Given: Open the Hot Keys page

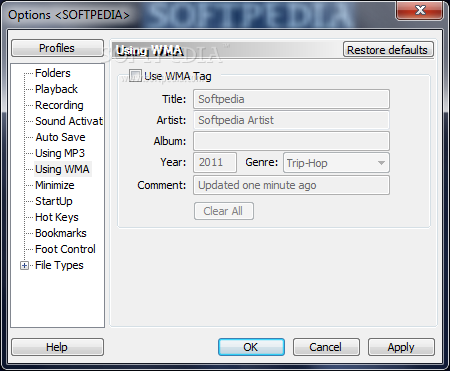Looking at the screenshot, I should (57, 217).
